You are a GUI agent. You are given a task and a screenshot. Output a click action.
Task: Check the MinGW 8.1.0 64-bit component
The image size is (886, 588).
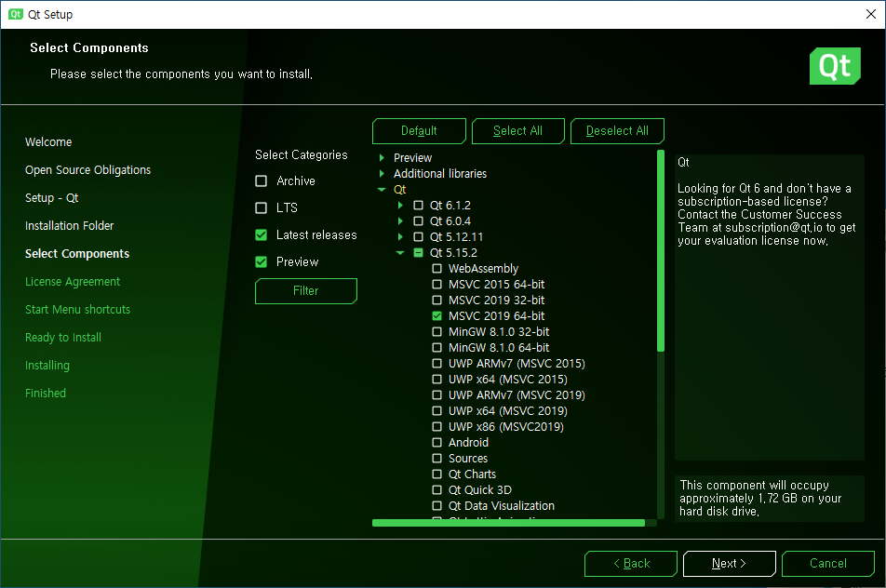point(437,348)
